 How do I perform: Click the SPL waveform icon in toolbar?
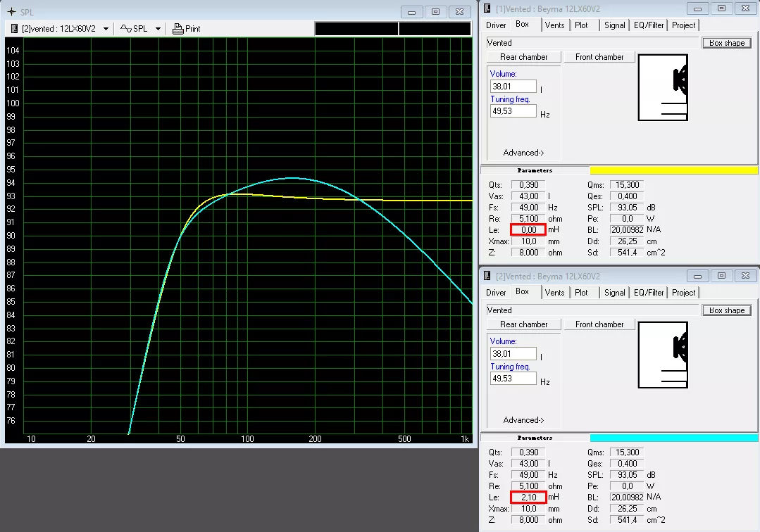pyautogui.click(x=125, y=29)
